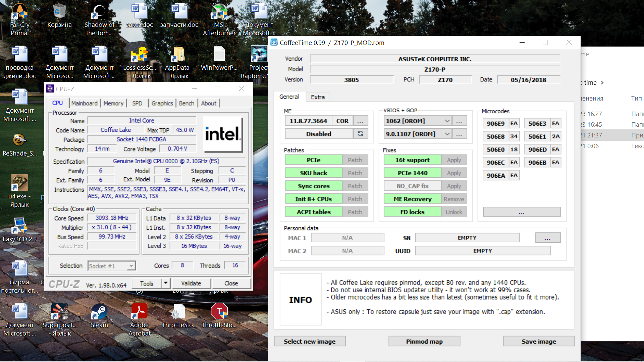Toggle the 906E9 microcode entry
This screenshot has width=644, height=362.
[x=496, y=123]
